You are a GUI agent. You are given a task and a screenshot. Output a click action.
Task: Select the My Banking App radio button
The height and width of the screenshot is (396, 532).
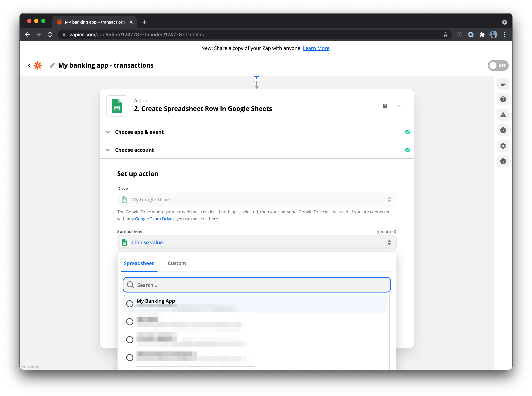[130, 304]
